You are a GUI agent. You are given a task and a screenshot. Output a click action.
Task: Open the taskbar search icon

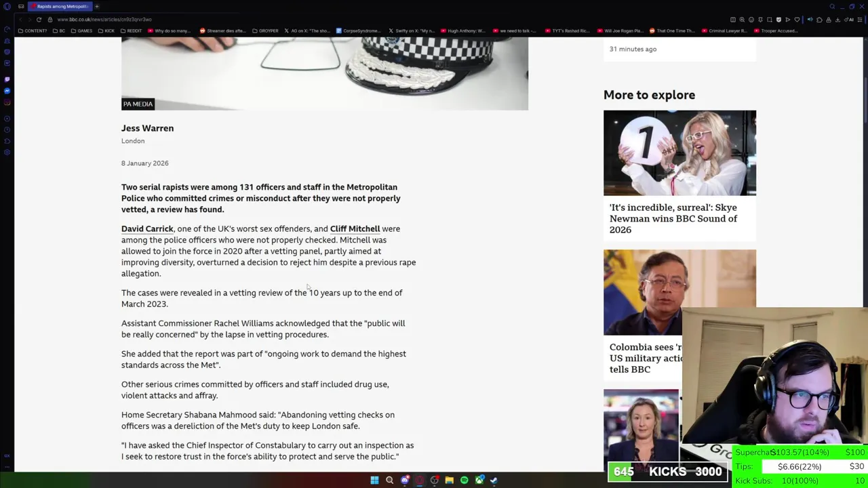(389, 480)
